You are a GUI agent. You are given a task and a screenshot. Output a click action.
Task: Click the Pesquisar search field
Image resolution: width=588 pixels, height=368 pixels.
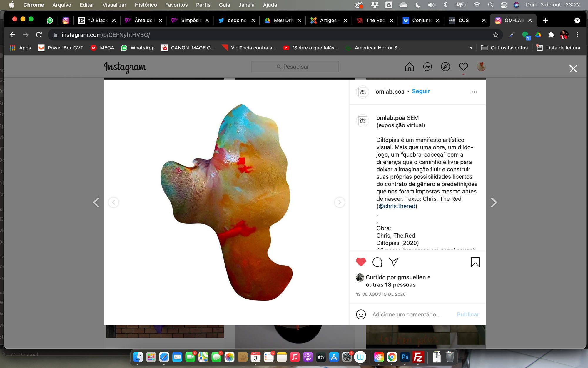(x=295, y=67)
